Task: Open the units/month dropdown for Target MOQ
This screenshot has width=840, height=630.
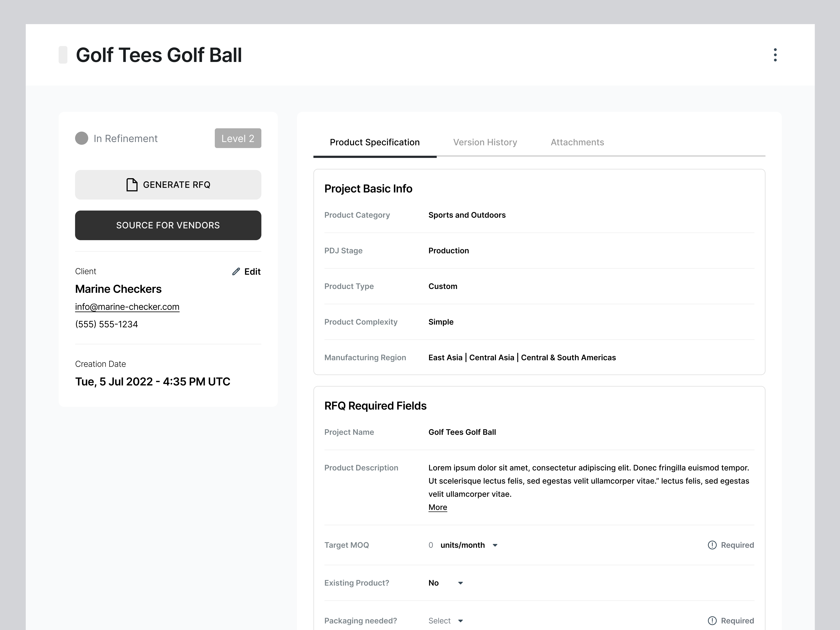Action: pyautogui.click(x=495, y=545)
